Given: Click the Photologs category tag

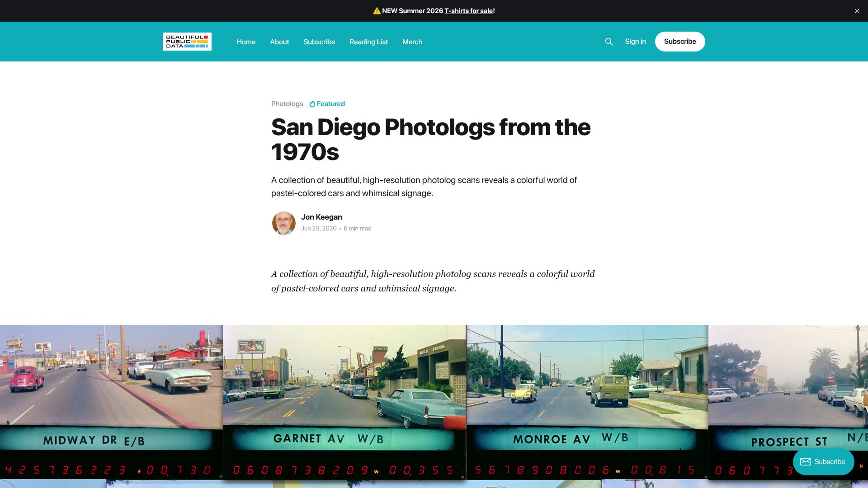Looking at the screenshot, I should (287, 104).
